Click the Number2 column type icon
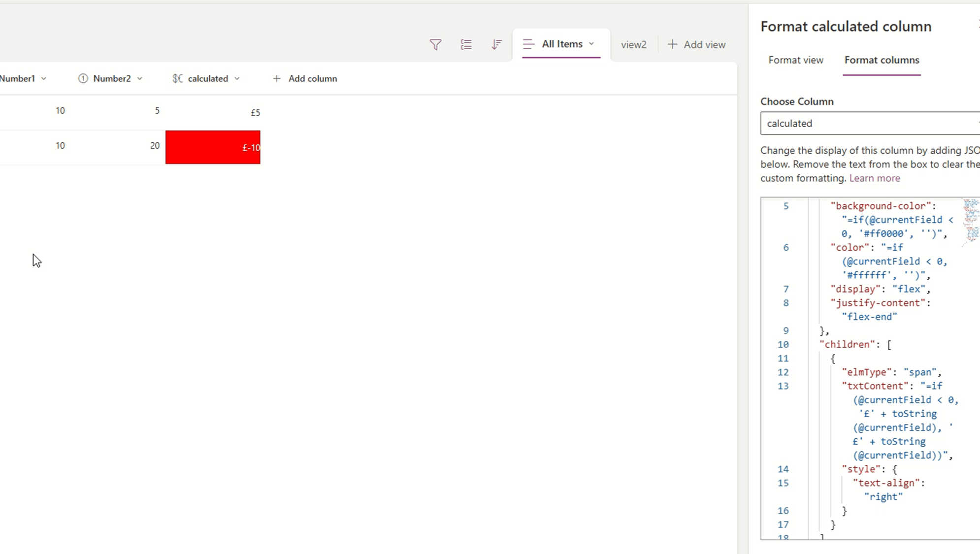The width and height of the screenshot is (980, 554). pos(83,79)
